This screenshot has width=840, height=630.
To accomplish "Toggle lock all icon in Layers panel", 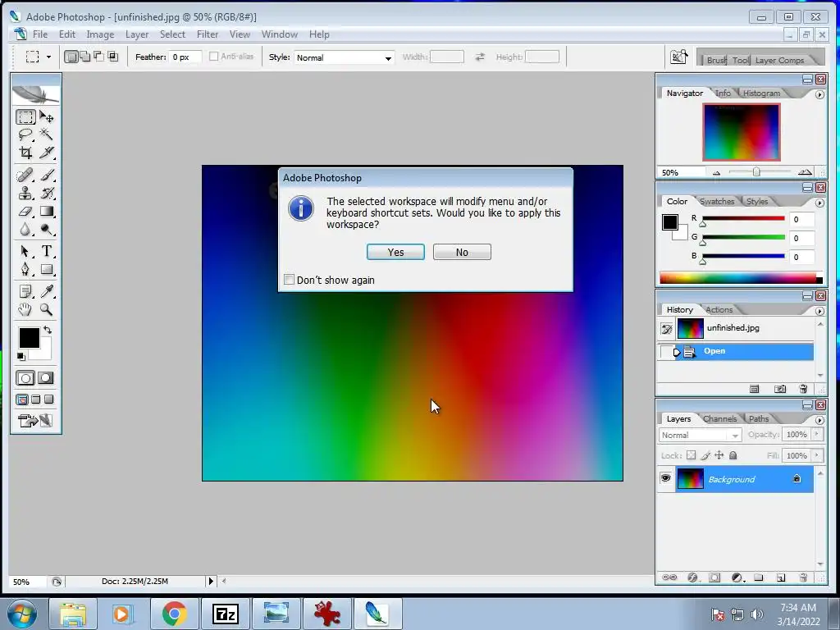I will [733, 455].
